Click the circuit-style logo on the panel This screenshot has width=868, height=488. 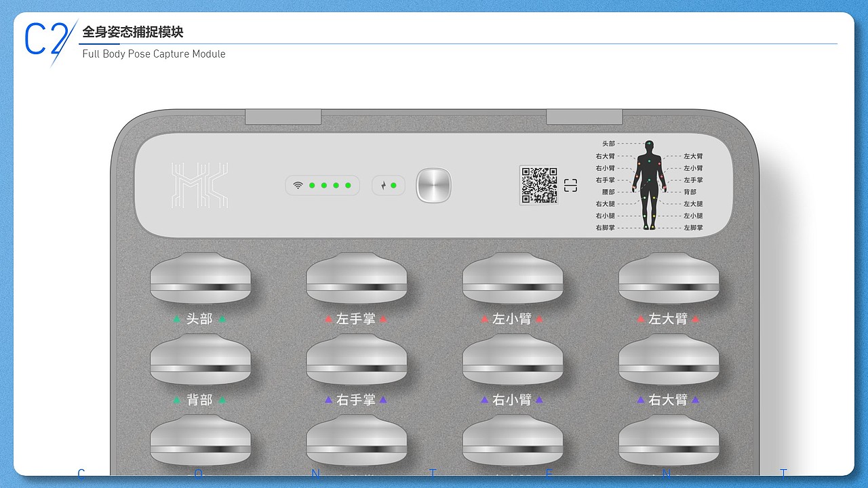(x=200, y=185)
